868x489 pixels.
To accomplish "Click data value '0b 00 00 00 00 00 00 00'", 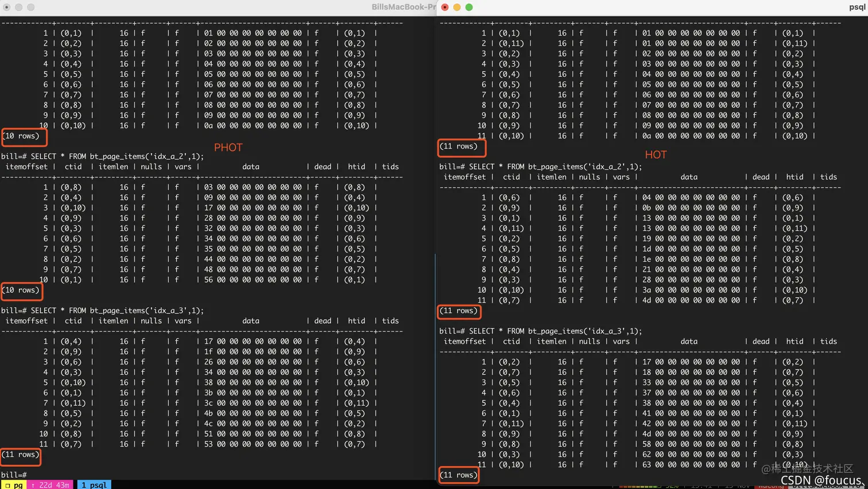I will (x=691, y=207).
